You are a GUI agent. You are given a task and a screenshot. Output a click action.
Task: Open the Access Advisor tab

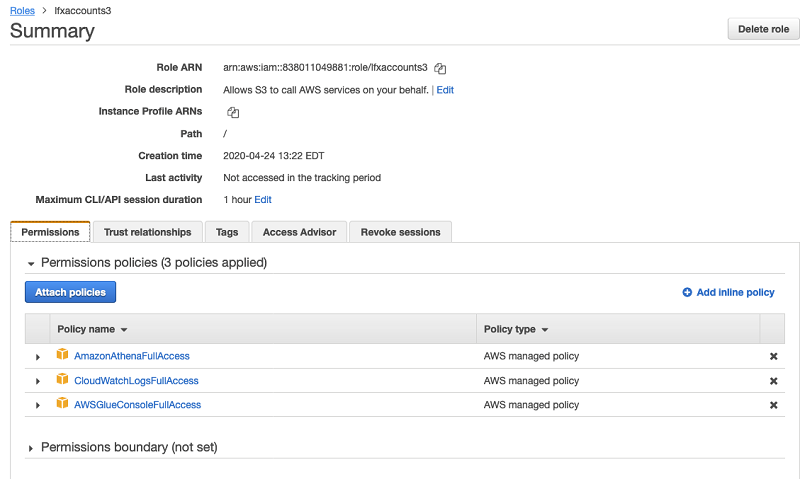[x=299, y=232]
